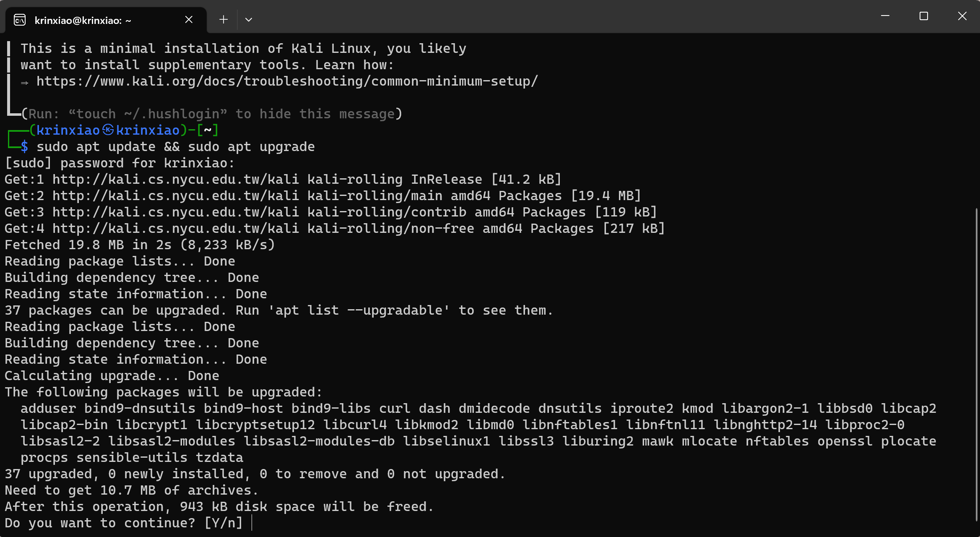The width and height of the screenshot is (980, 537).
Task: Click the sudo apt update command text
Action: click(x=96, y=146)
